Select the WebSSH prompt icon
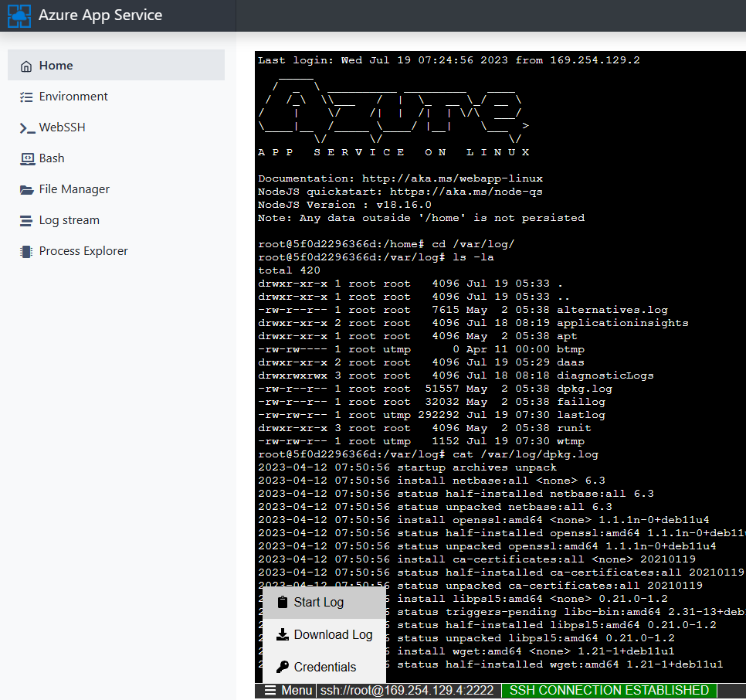The height and width of the screenshot is (700, 746). coord(26,127)
